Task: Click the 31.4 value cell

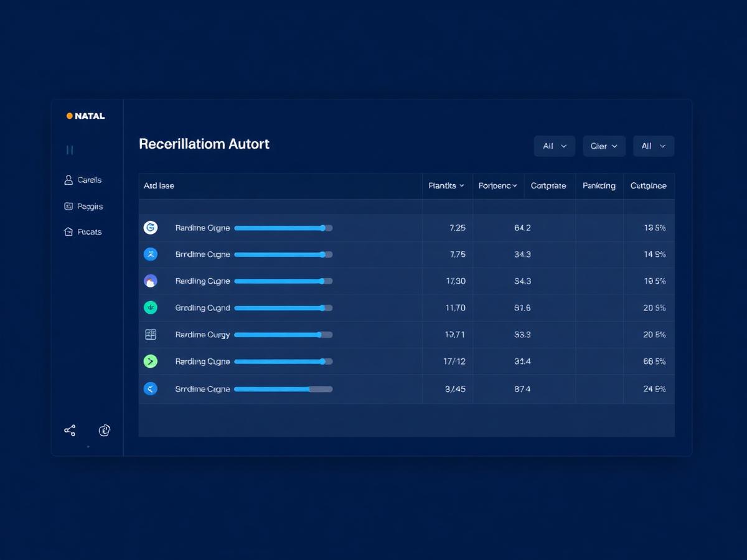Action: tap(522, 362)
